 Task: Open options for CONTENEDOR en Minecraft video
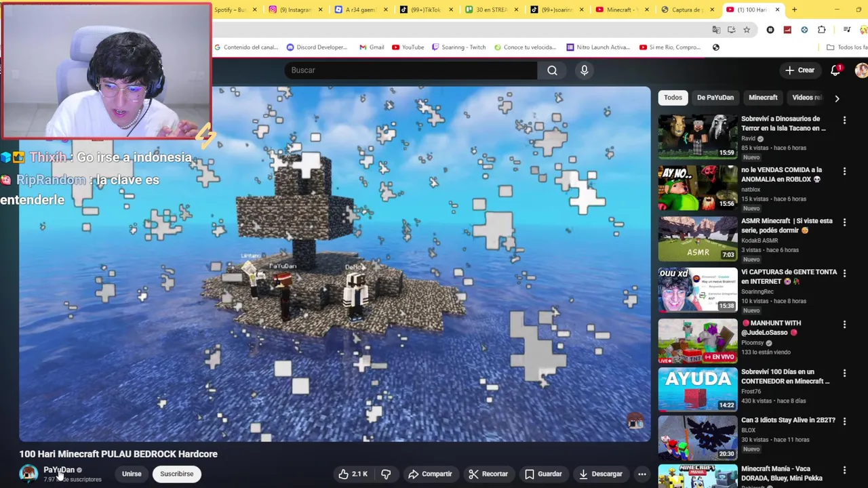pos(844,373)
